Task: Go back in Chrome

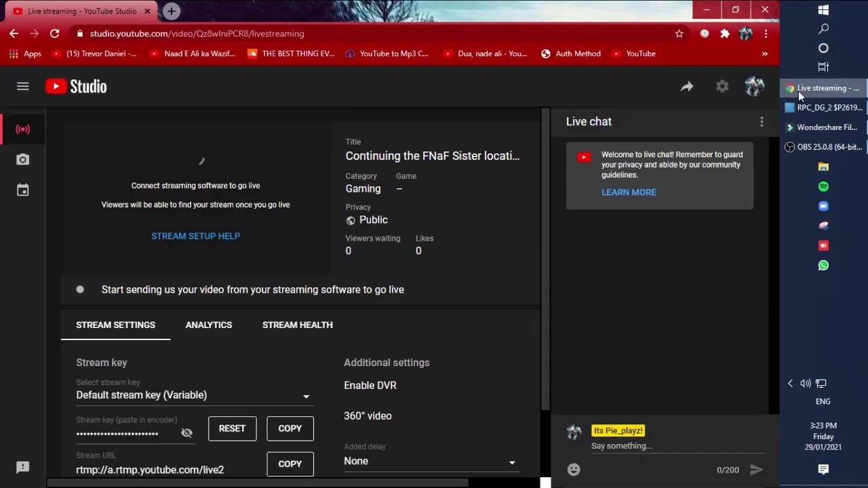Action: click(x=14, y=33)
